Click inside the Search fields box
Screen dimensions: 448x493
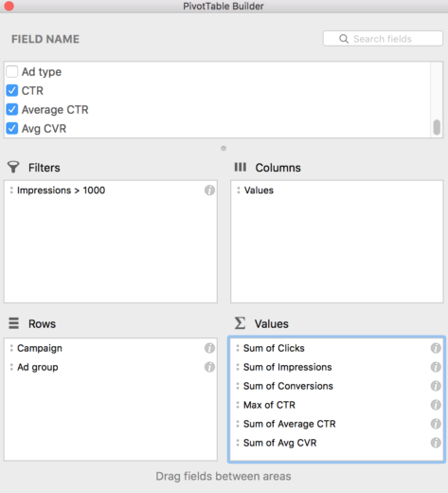(x=383, y=39)
